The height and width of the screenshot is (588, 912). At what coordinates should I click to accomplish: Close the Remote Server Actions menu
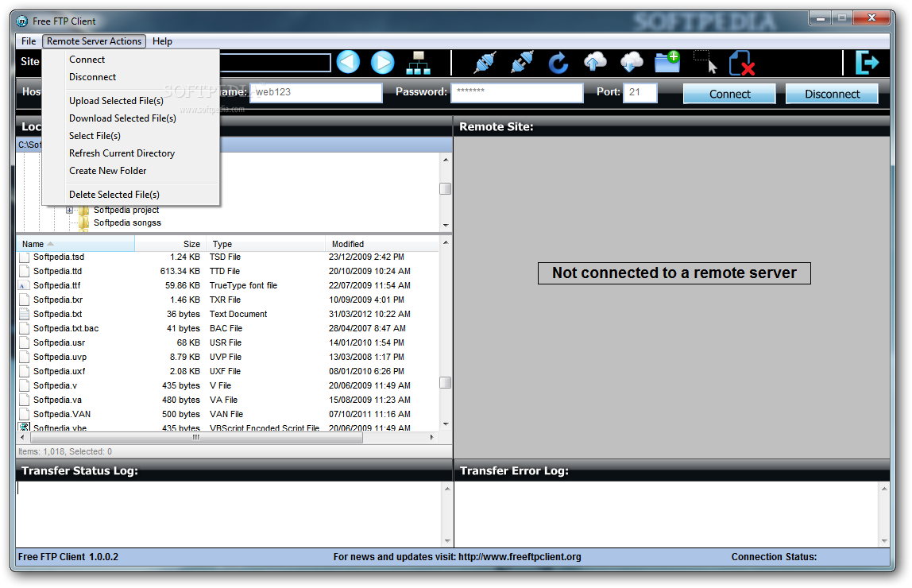click(x=94, y=41)
